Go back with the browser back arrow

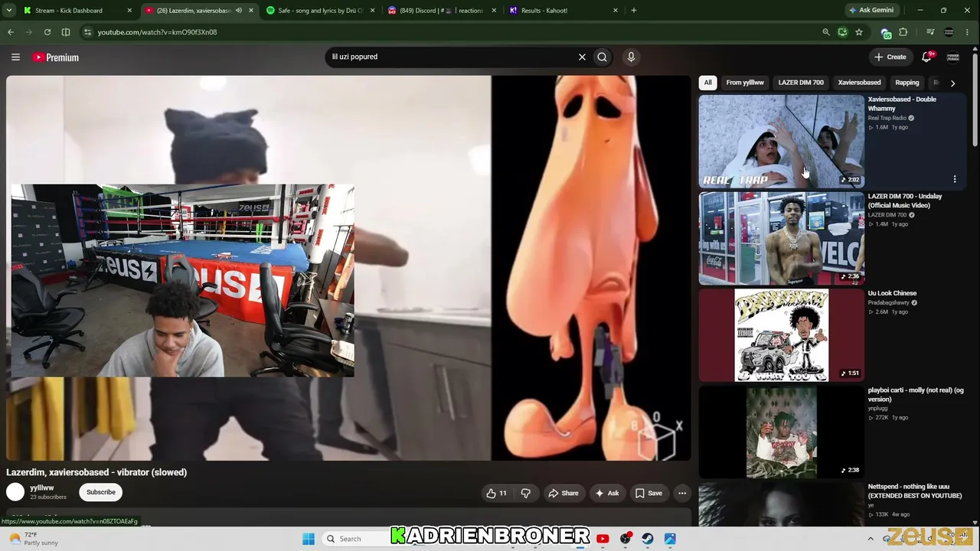pyautogui.click(x=11, y=32)
